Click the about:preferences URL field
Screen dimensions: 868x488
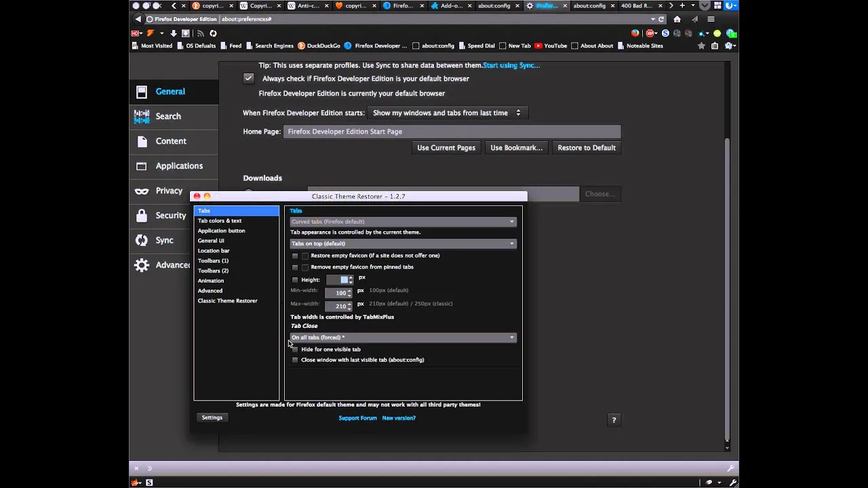434,19
